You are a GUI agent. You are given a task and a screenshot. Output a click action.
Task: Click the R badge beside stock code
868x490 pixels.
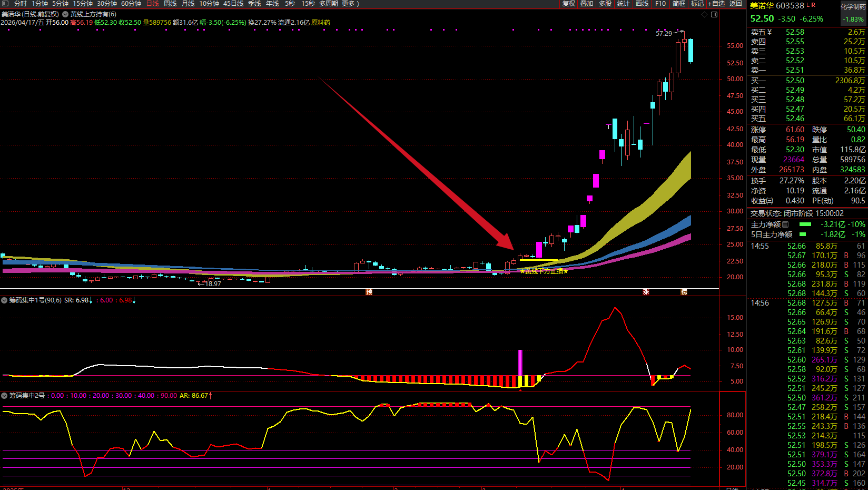pyautogui.click(x=814, y=5)
